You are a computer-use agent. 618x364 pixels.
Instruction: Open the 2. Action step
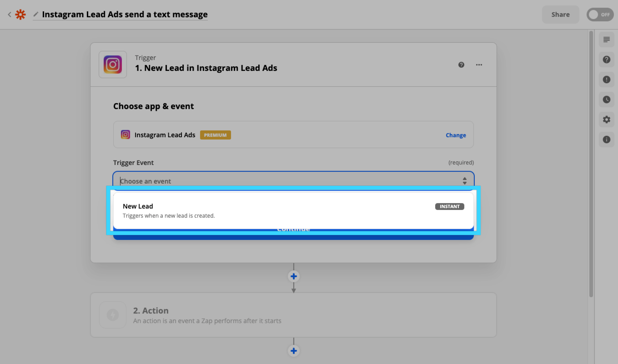293,315
